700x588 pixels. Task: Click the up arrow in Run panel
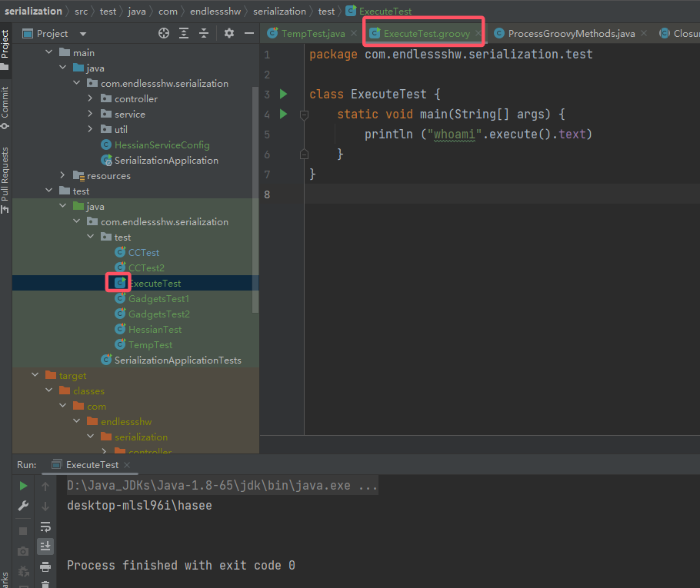point(45,487)
